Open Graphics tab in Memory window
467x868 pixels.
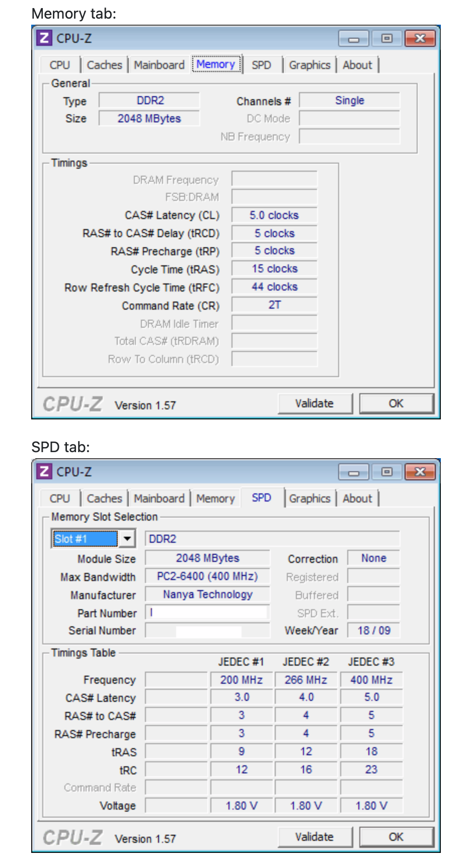tap(309, 65)
